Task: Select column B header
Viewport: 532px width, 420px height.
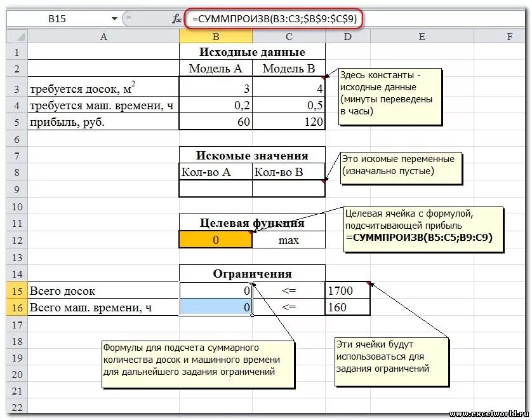Action: [216, 36]
